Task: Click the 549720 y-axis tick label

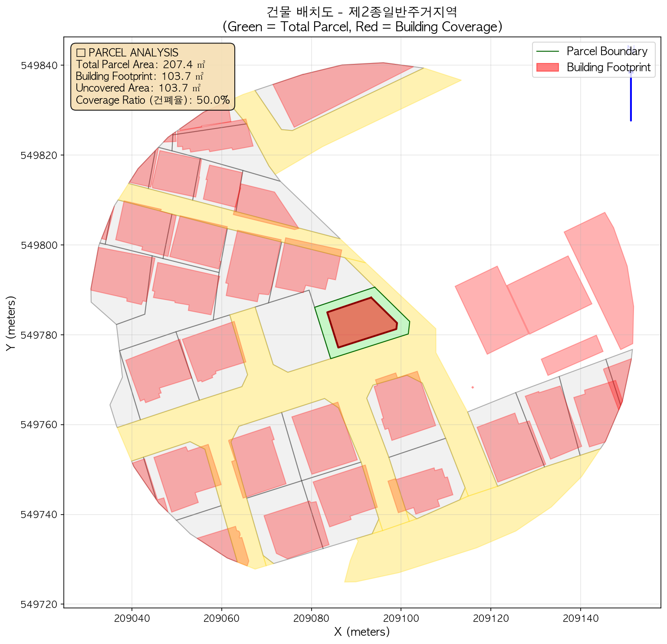Action: coord(40,604)
